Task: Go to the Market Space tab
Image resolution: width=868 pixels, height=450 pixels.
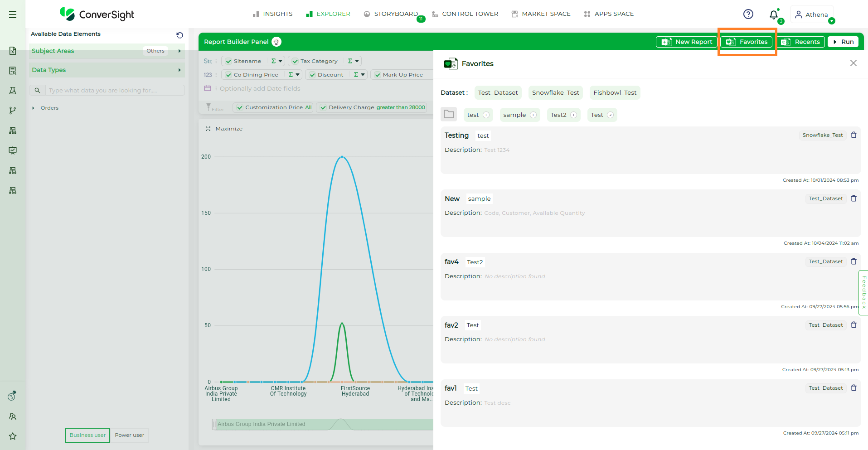Action: point(541,14)
